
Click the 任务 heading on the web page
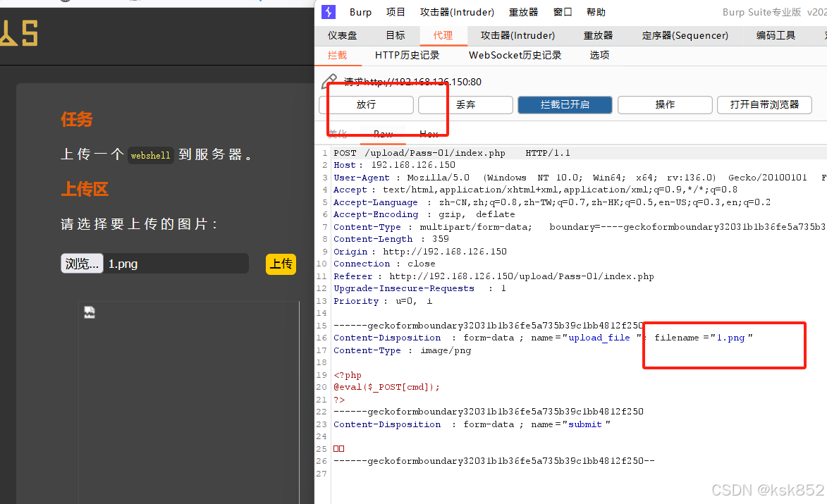click(76, 119)
